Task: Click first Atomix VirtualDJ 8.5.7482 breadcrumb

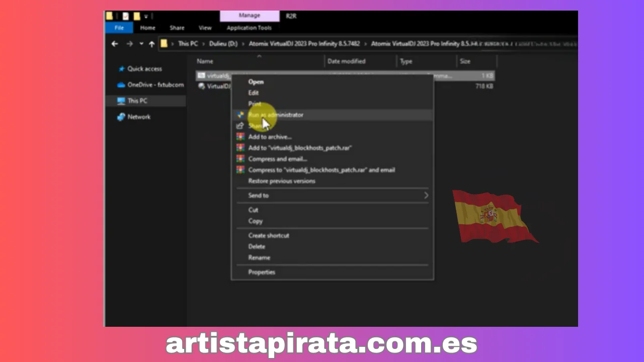Action: 304,44
